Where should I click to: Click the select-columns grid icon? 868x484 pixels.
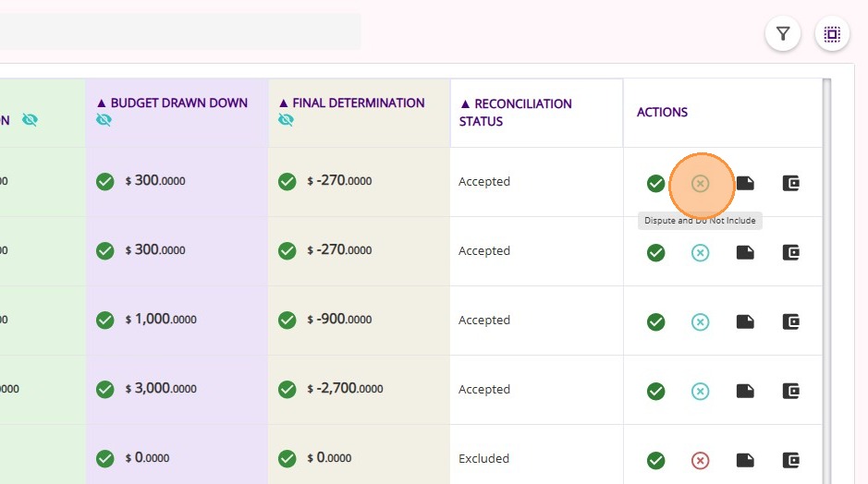tap(832, 34)
